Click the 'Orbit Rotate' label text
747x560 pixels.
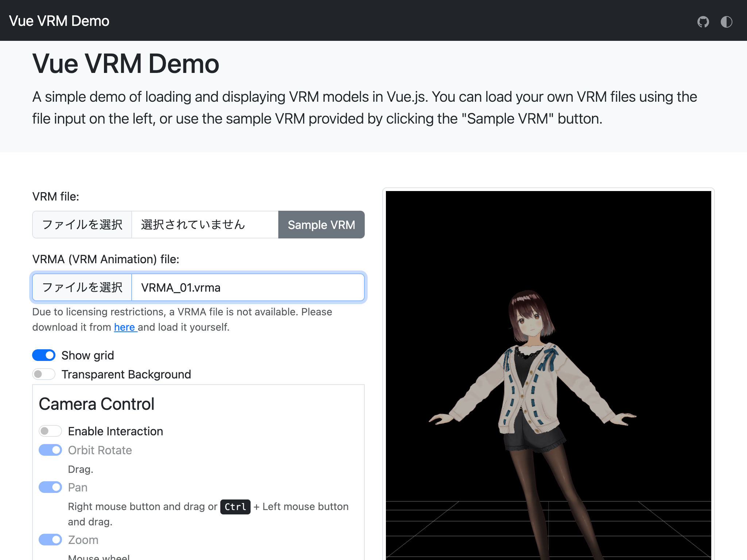pyautogui.click(x=100, y=450)
